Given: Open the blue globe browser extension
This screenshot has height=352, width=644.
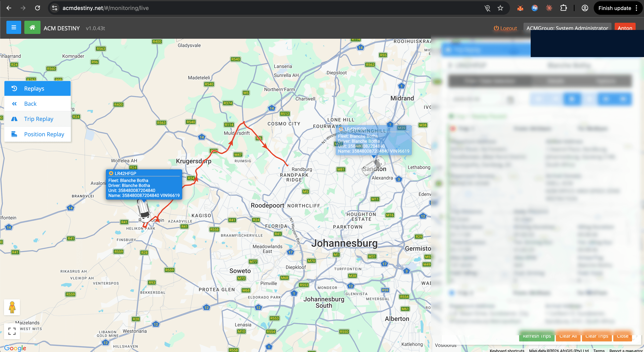Looking at the screenshot, I should [535, 8].
